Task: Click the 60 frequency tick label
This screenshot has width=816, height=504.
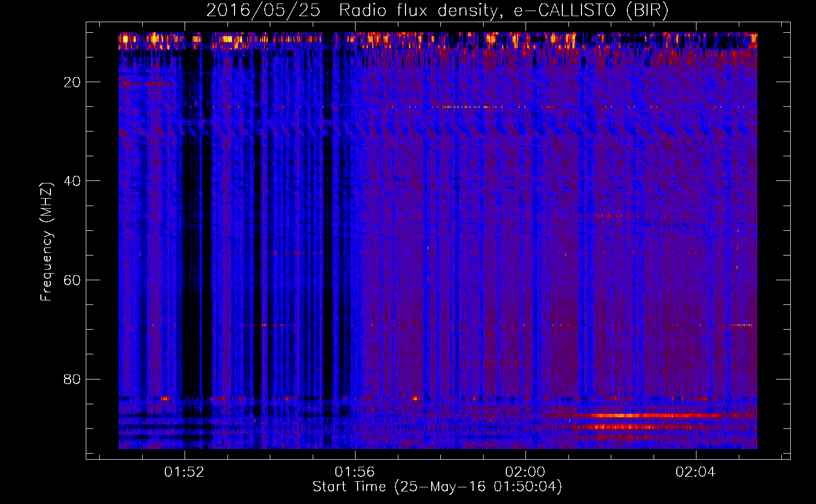Action: 73,280
